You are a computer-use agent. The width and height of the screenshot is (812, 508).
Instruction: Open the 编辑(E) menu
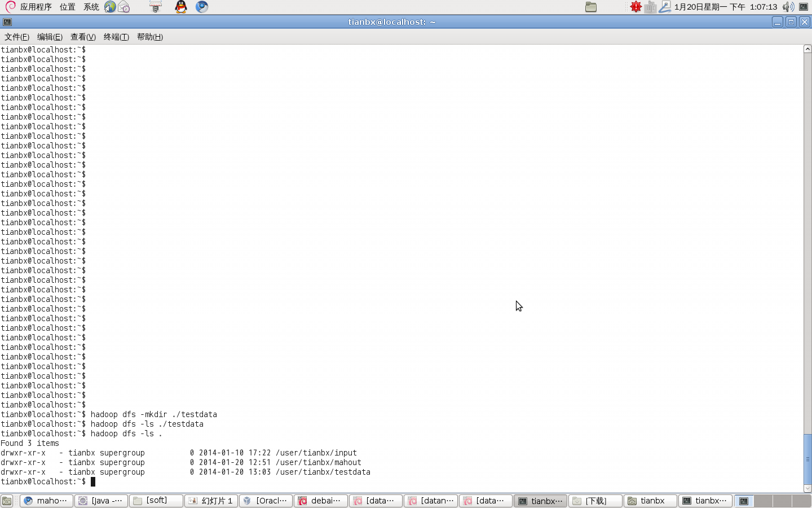point(50,37)
